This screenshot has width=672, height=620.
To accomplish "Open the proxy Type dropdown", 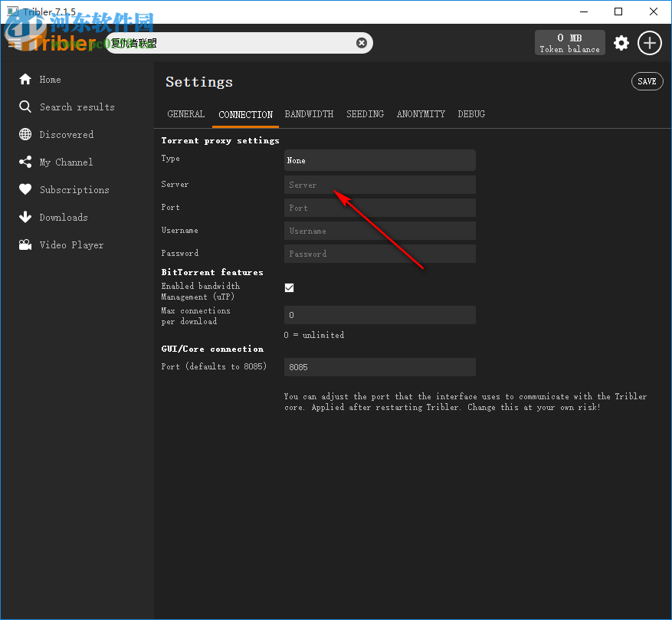I will (x=380, y=160).
